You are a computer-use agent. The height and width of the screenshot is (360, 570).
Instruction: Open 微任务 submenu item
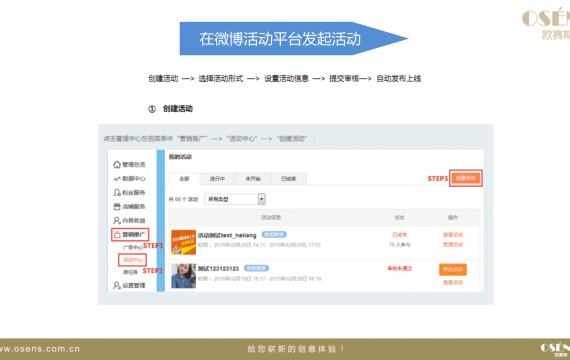tap(131, 272)
